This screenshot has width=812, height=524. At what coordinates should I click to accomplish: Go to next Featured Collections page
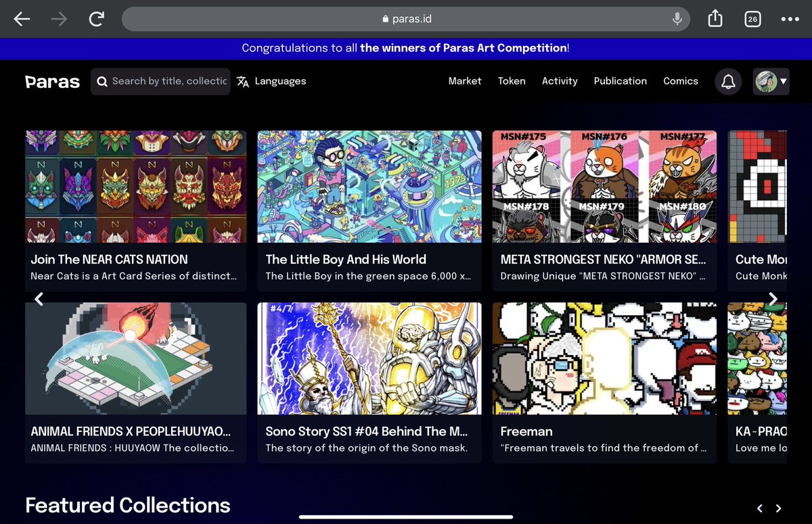tap(779, 508)
